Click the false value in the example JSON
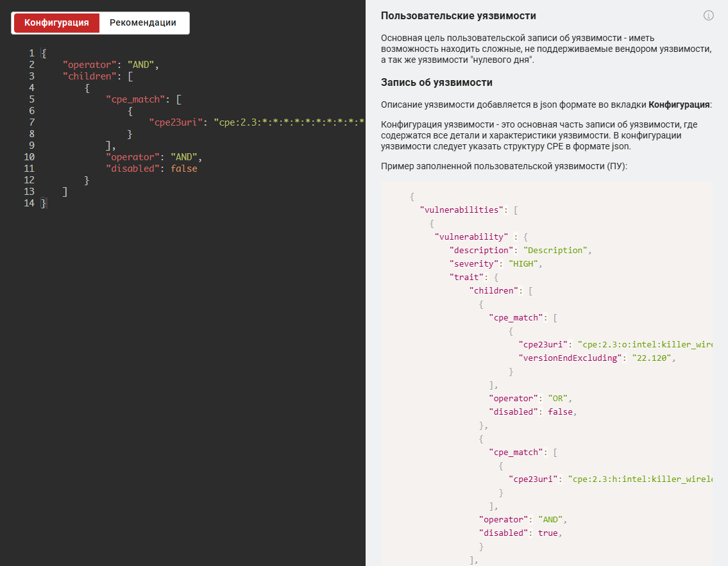This screenshot has width=728, height=566. 560,412
